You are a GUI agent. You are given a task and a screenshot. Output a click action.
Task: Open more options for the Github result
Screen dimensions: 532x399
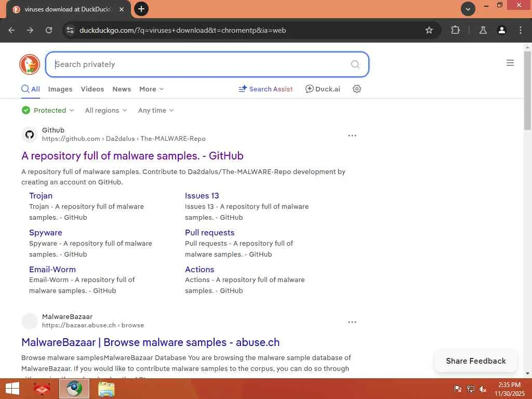click(x=352, y=136)
